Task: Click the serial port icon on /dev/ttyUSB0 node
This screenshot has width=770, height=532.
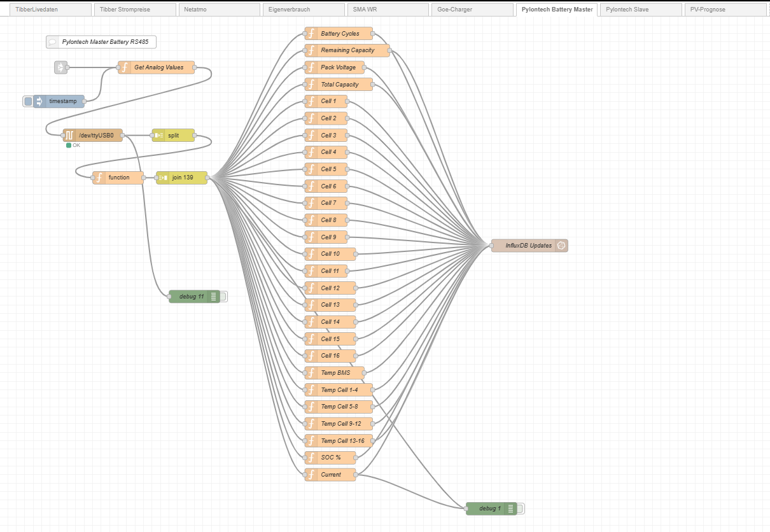Action: pyautogui.click(x=69, y=136)
